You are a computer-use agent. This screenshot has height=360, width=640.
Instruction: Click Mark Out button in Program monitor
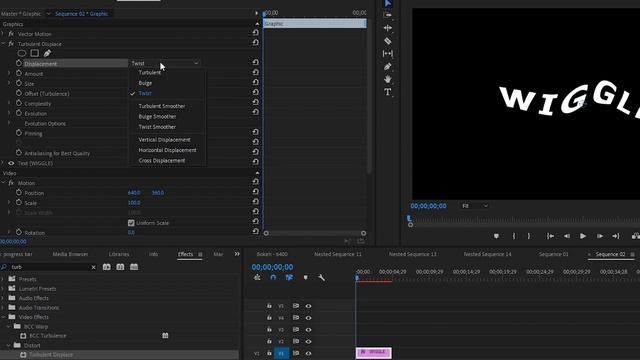tap(529, 236)
